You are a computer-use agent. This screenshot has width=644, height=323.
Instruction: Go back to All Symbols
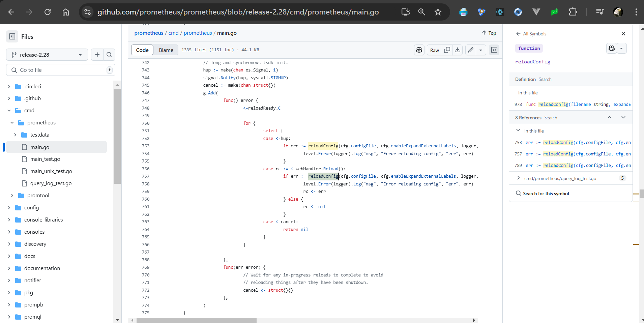pyautogui.click(x=531, y=34)
